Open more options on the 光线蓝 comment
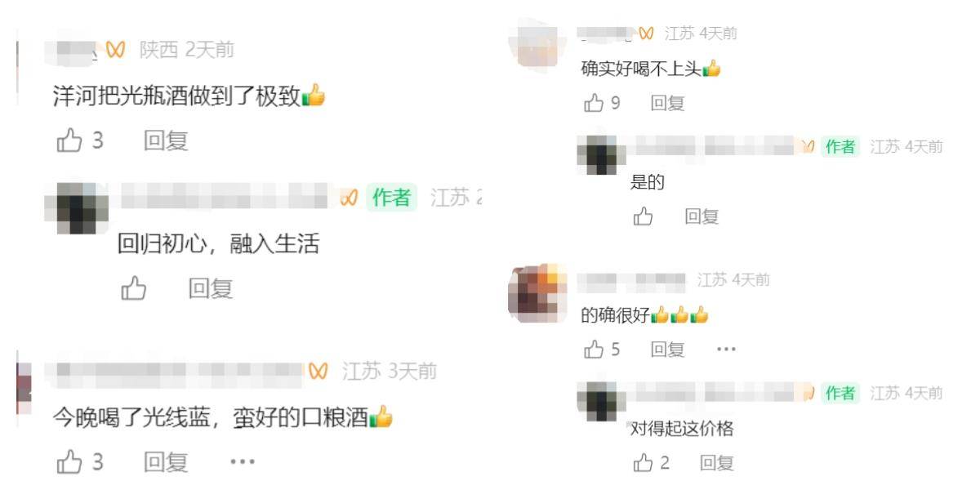Screen dimensions: 980x490 tap(243, 462)
